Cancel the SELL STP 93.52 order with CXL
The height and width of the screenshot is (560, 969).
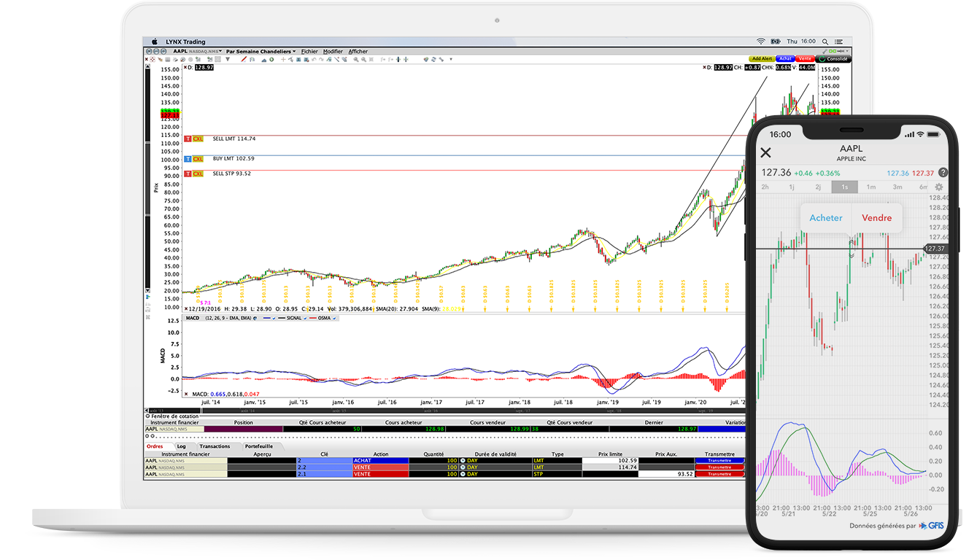click(x=198, y=174)
